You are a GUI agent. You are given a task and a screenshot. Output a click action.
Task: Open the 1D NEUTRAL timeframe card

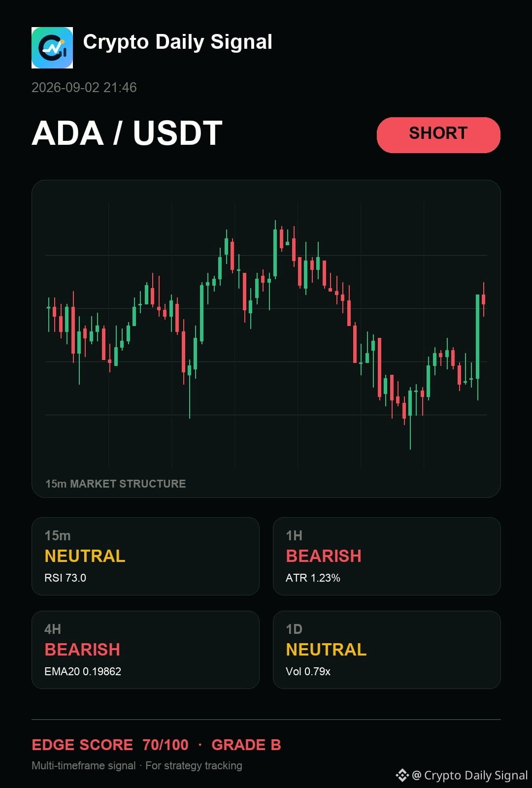point(387,650)
